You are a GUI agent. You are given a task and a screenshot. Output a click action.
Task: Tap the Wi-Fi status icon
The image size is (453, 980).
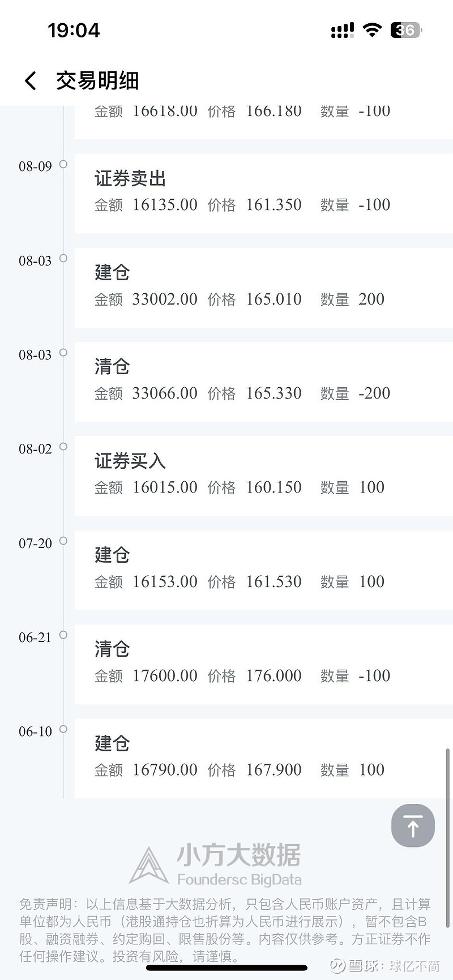371,30
